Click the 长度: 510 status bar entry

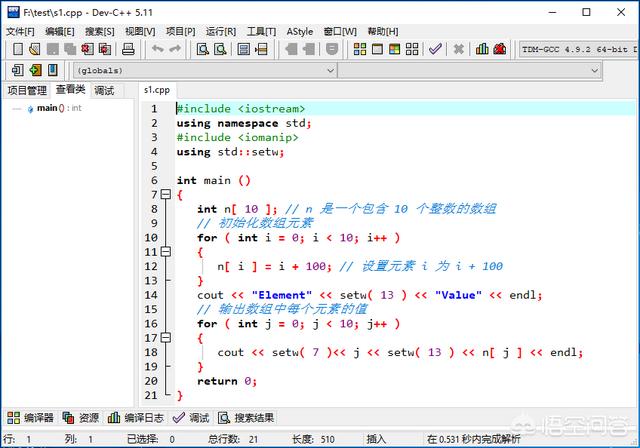tap(313, 439)
